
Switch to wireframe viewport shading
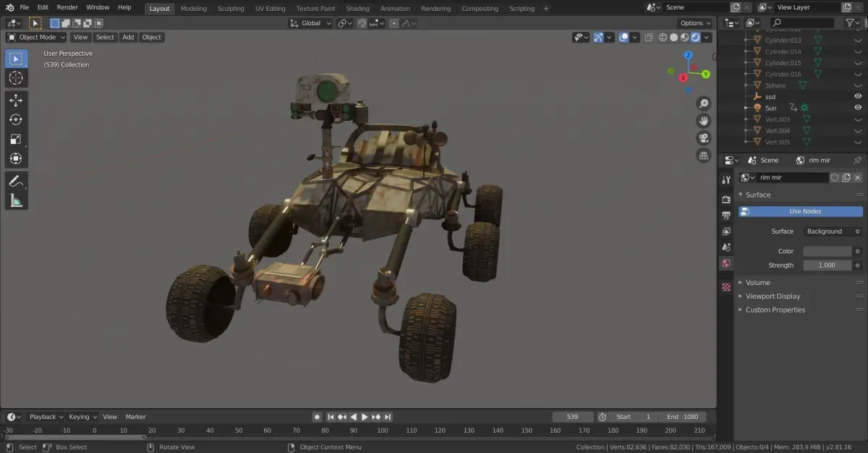663,38
